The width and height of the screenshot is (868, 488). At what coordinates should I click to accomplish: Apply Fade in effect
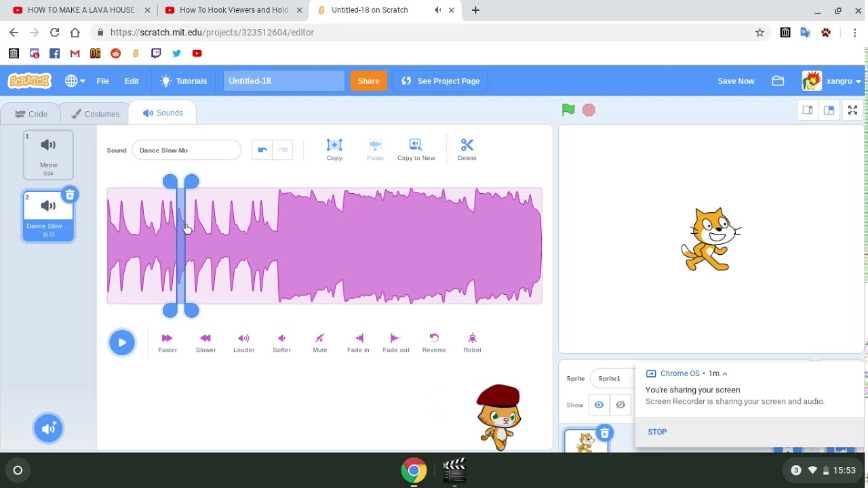pyautogui.click(x=358, y=342)
